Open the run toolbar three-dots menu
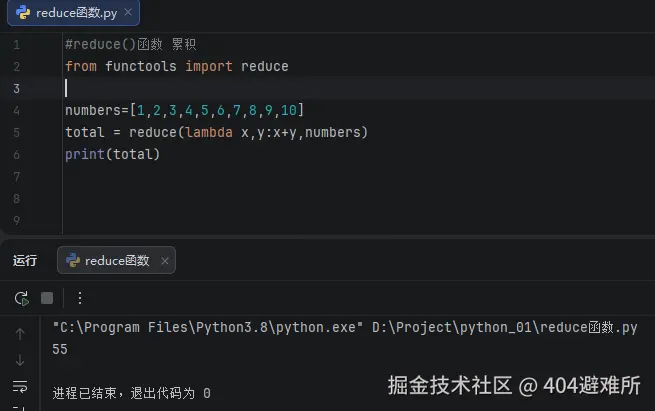The image size is (655, 411). click(80, 298)
